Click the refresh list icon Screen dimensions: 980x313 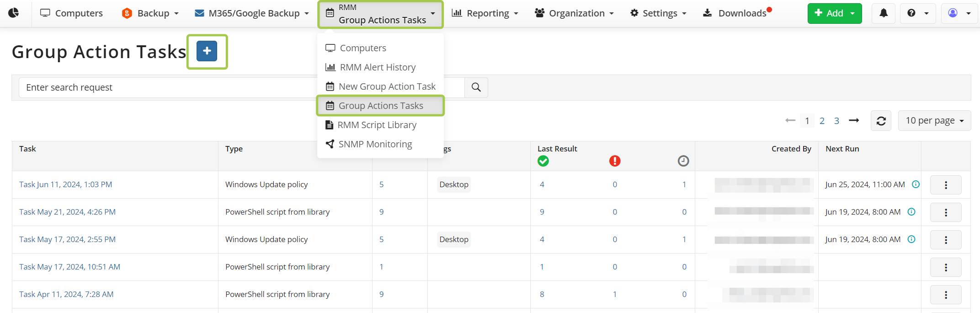881,121
